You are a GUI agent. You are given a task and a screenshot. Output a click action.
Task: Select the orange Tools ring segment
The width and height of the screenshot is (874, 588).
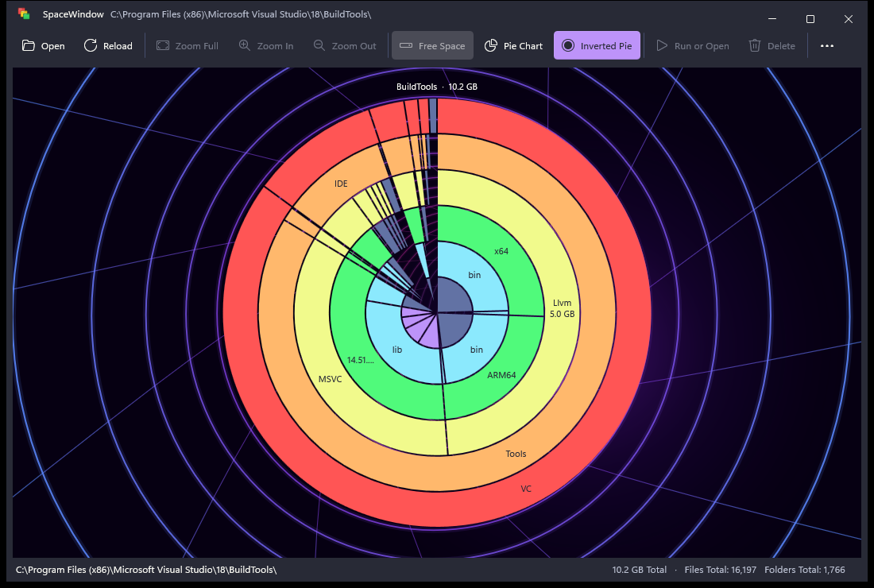point(516,454)
